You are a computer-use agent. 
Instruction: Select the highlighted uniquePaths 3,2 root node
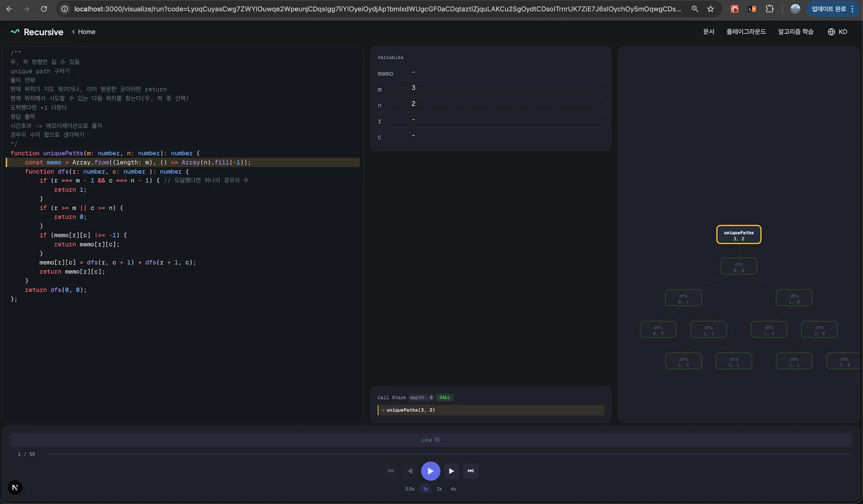738,234
